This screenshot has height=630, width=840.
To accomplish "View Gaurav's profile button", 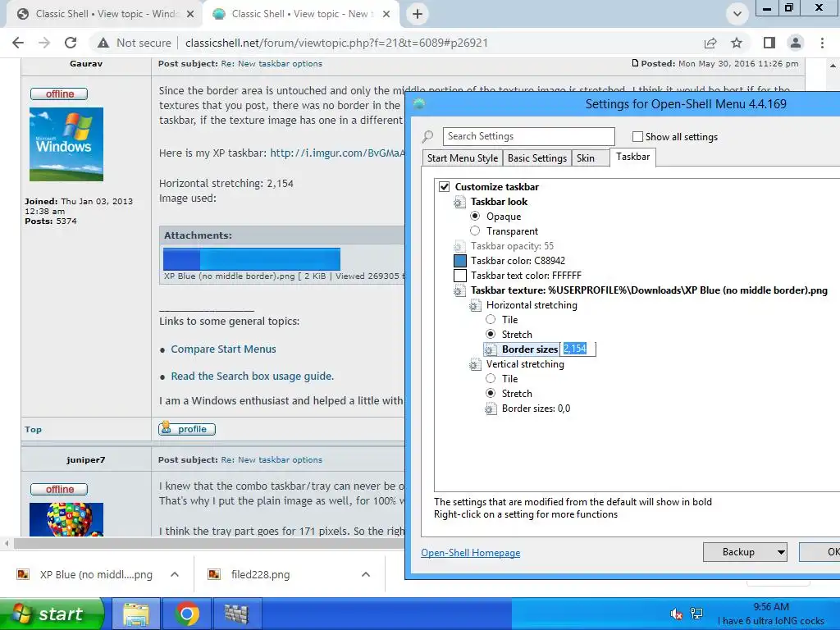I will coord(187,429).
